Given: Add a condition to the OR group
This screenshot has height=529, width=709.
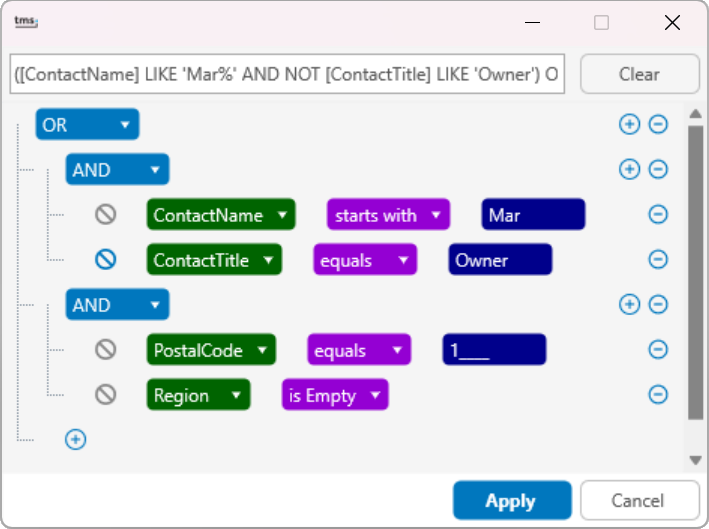Looking at the screenshot, I should (629, 124).
